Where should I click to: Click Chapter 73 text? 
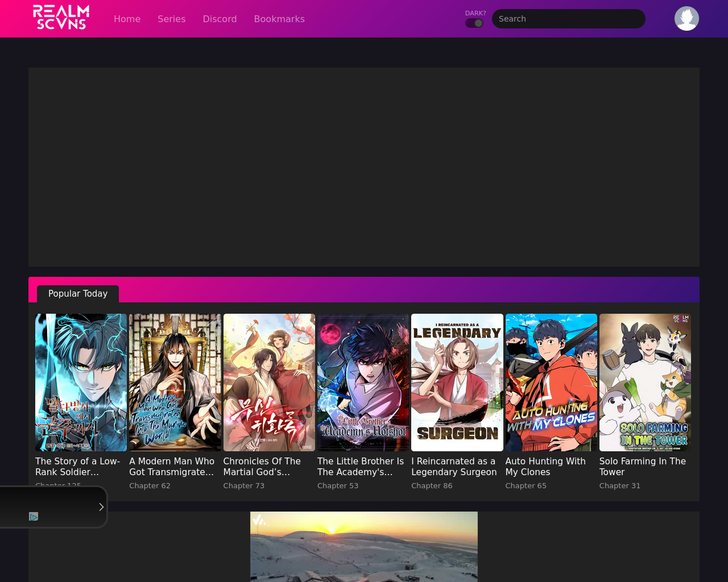244,486
